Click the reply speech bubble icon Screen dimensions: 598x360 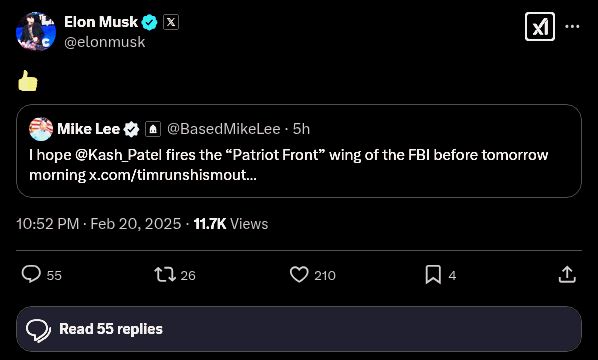pyautogui.click(x=31, y=274)
